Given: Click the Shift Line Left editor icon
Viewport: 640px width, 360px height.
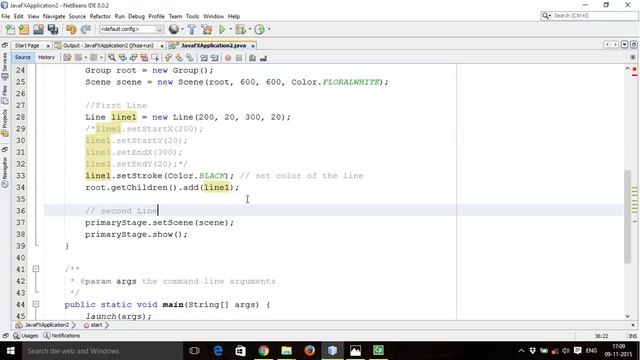Looking at the screenshot, I should coord(204,58).
